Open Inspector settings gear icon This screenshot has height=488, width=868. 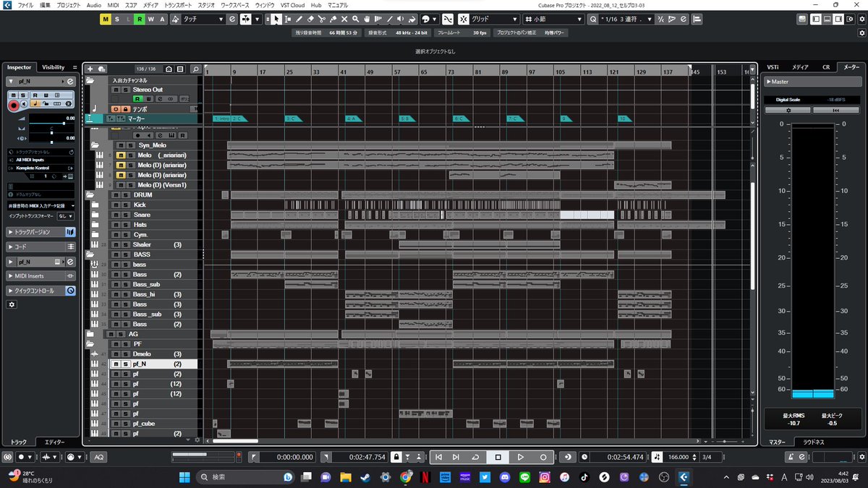click(x=12, y=305)
